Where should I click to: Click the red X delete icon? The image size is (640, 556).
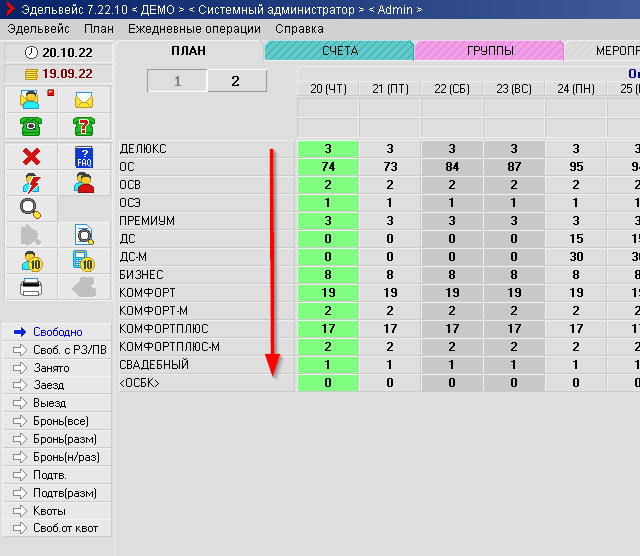(31, 157)
